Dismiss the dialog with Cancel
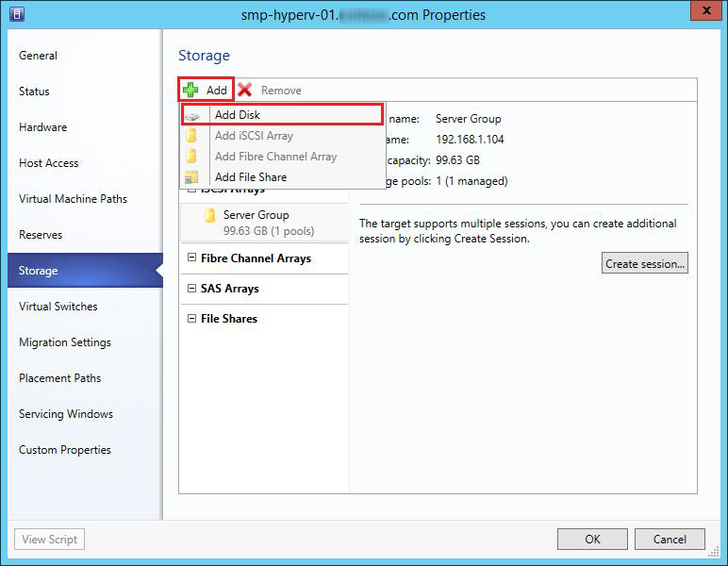This screenshot has width=728, height=566. click(x=669, y=540)
